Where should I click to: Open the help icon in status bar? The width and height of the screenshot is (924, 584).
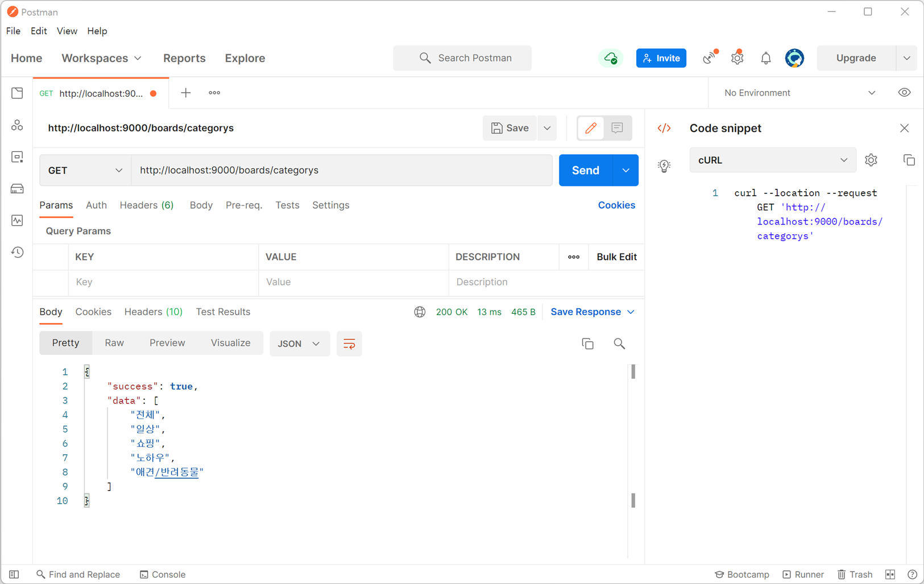click(913, 574)
